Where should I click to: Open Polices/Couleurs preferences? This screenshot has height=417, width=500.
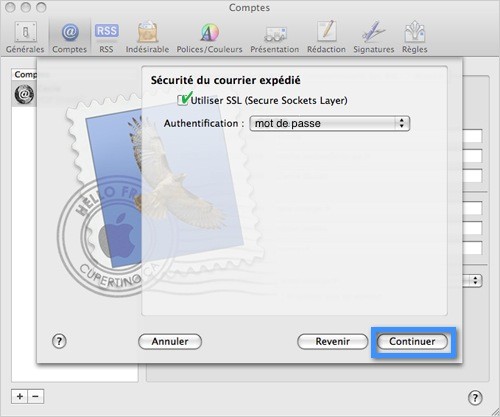[x=209, y=37]
